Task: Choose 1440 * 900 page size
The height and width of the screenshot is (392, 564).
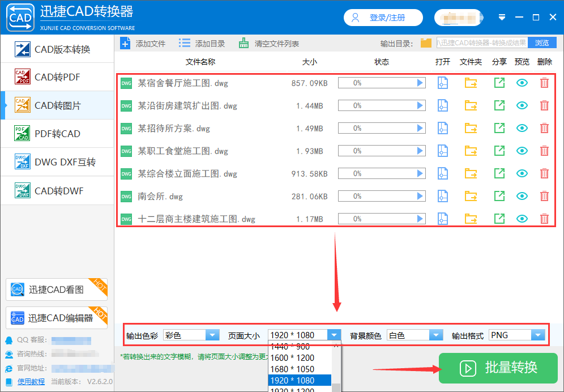Action: tap(300, 347)
